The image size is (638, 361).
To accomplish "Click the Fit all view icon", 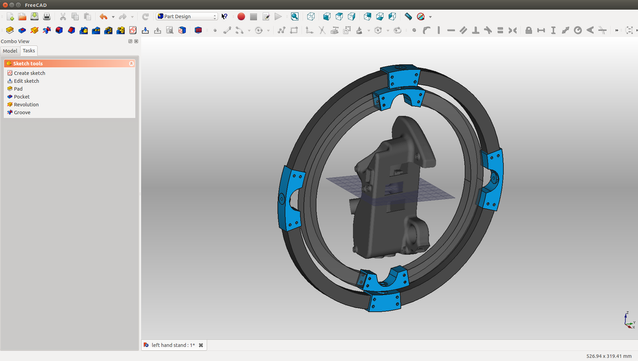I will (x=295, y=17).
